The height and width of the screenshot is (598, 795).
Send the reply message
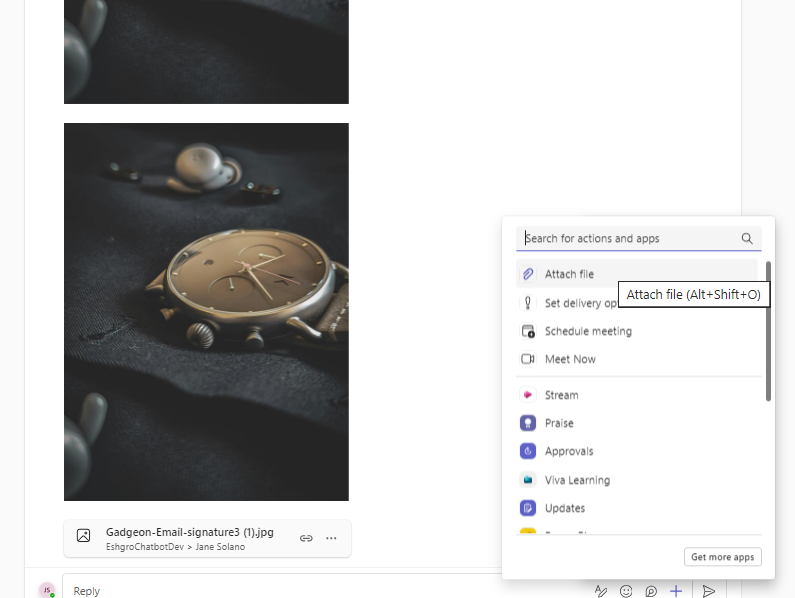[708, 591]
